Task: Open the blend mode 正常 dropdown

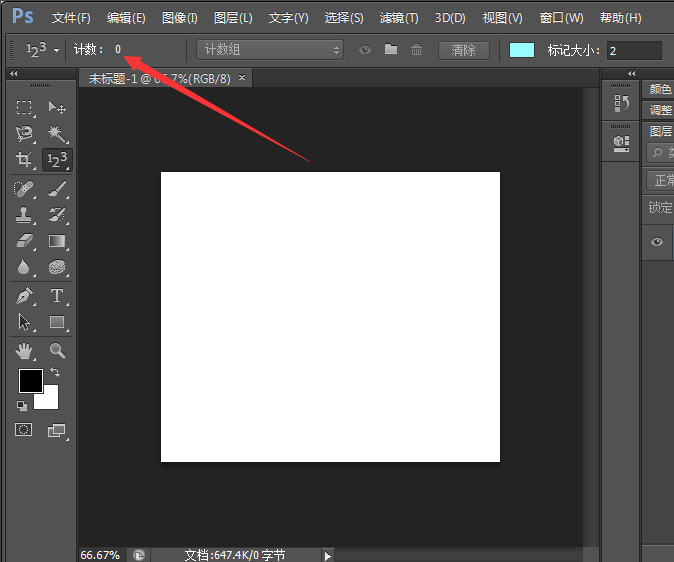Action: point(660,181)
